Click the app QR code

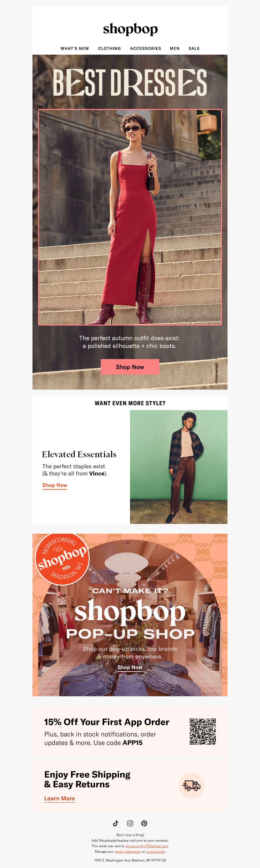click(203, 731)
